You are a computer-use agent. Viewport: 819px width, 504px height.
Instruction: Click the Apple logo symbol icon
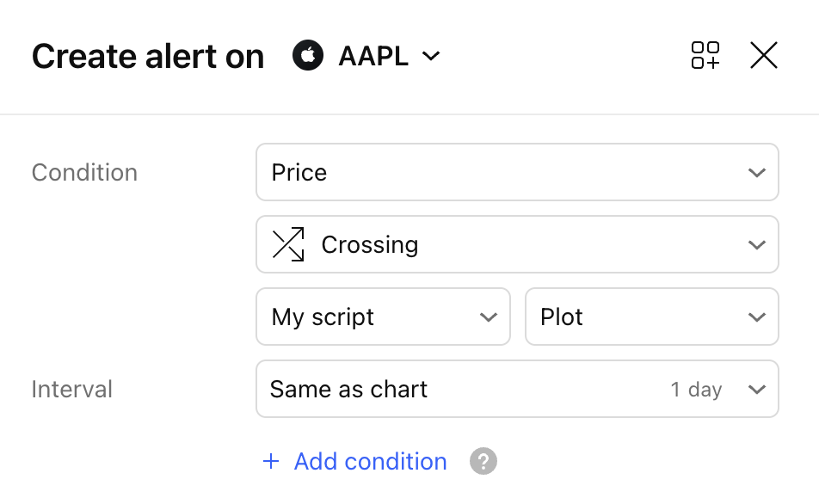308,55
